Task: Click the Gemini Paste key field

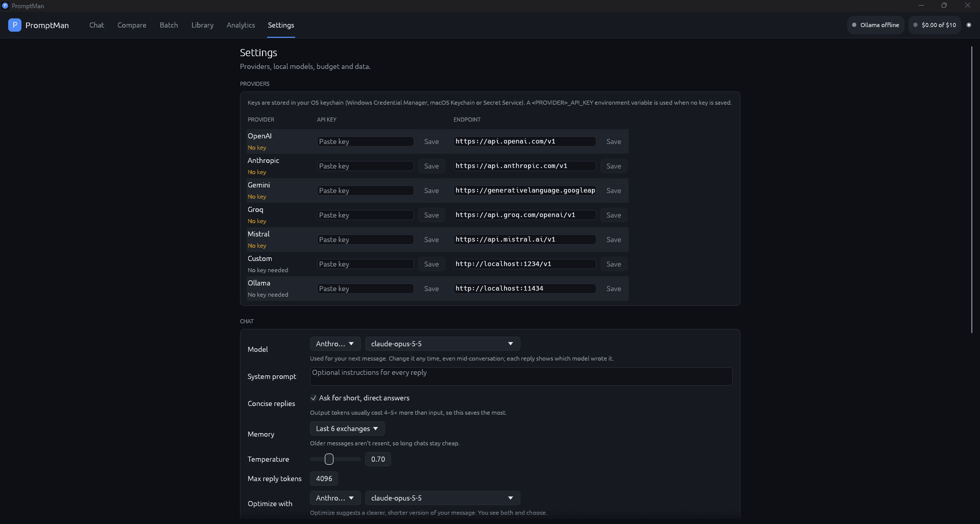Action: 365,190
